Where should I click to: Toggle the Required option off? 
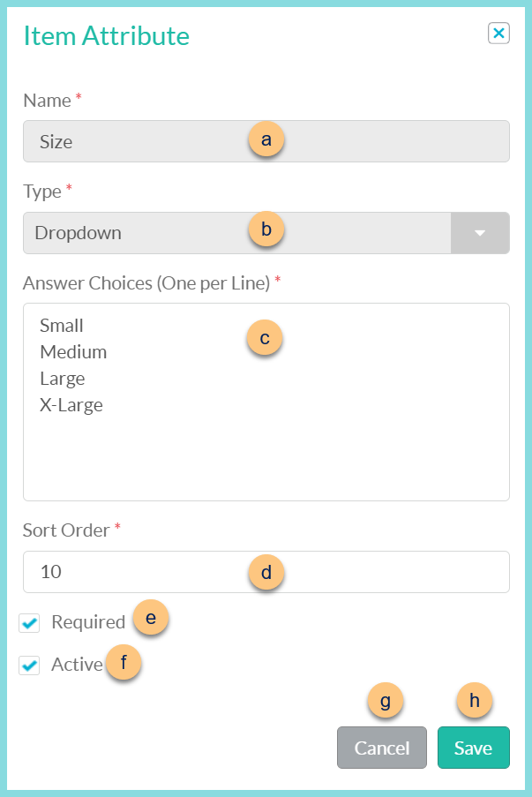click(29, 622)
